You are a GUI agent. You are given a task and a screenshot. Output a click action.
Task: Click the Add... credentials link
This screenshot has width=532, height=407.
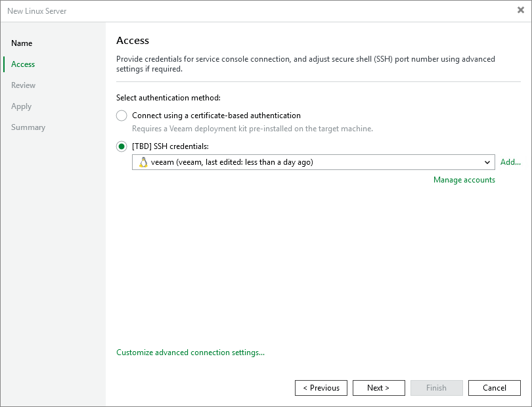510,162
